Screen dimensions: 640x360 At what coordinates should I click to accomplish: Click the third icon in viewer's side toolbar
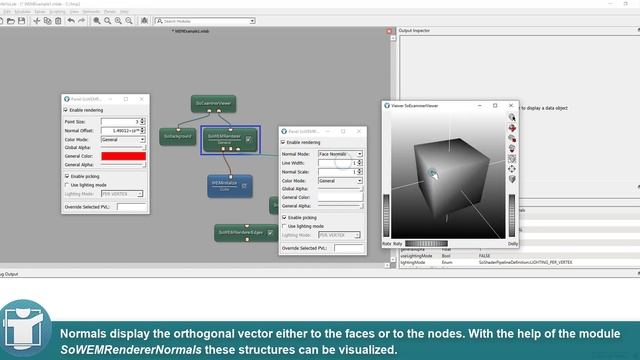(x=512, y=138)
